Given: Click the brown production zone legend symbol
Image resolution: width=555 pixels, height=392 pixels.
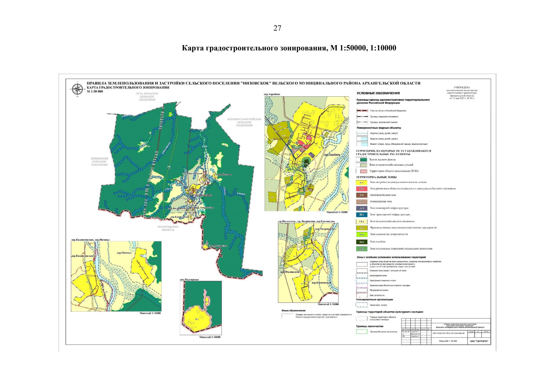Looking at the screenshot, I should point(361,195).
